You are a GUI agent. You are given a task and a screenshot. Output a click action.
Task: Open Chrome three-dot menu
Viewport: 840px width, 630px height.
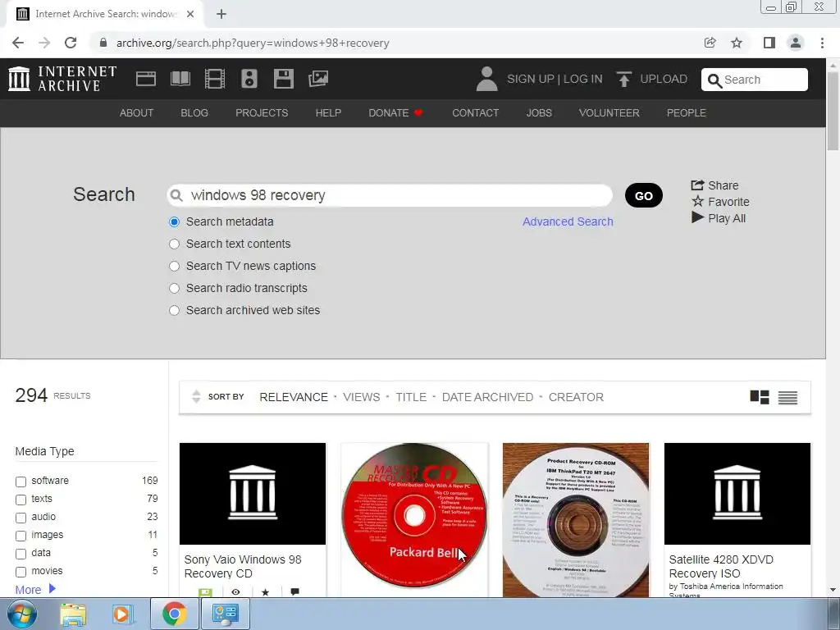[x=822, y=43]
